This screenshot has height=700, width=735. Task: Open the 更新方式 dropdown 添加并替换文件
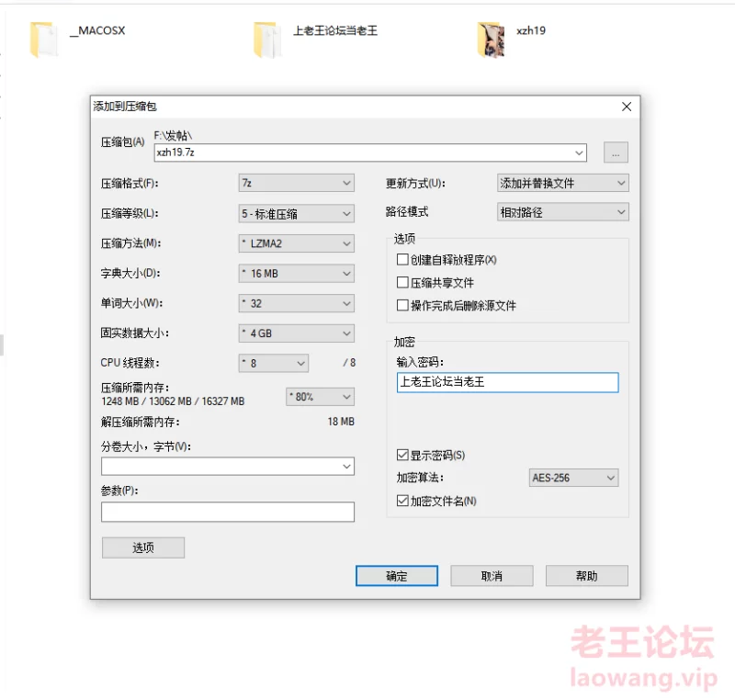tap(563, 183)
